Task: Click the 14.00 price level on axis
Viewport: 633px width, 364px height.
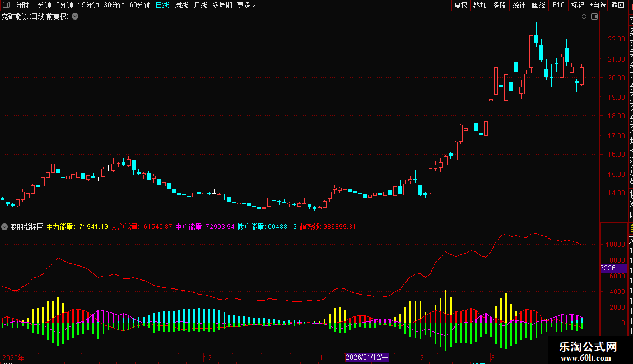Action: pyautogui.click(x=616, y=193)
